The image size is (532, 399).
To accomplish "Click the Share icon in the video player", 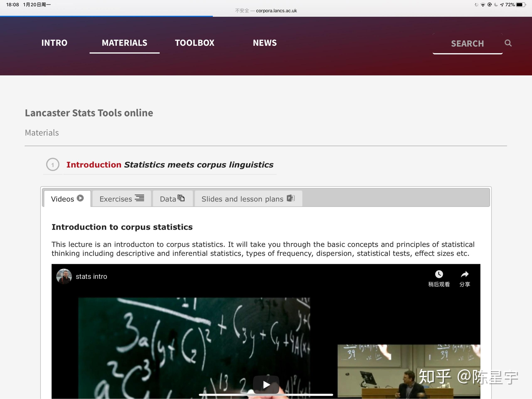I will point(464,275).
